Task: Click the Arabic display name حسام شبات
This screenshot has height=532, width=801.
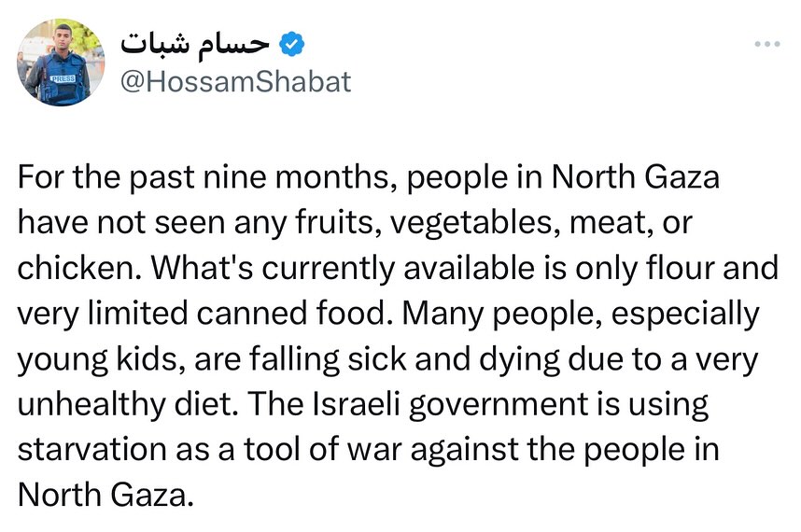Action: pos(196,43)
